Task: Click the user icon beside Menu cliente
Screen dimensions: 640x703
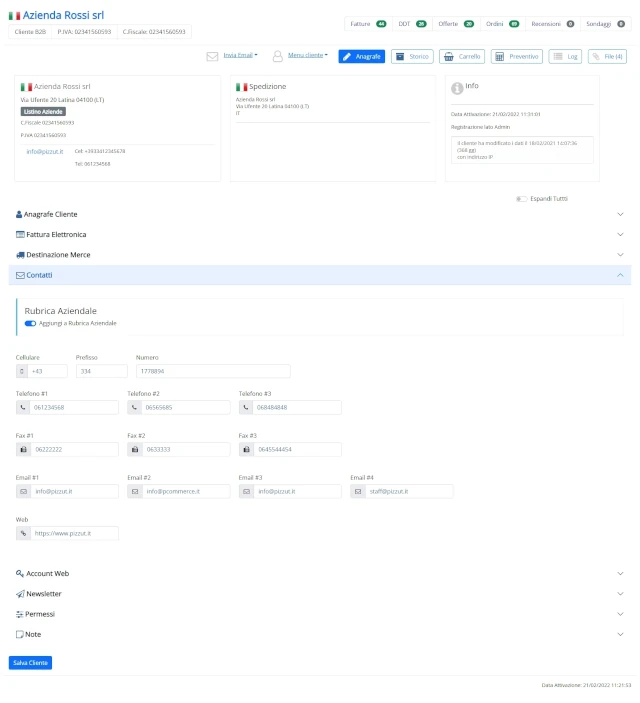Action: coord(278,56)
